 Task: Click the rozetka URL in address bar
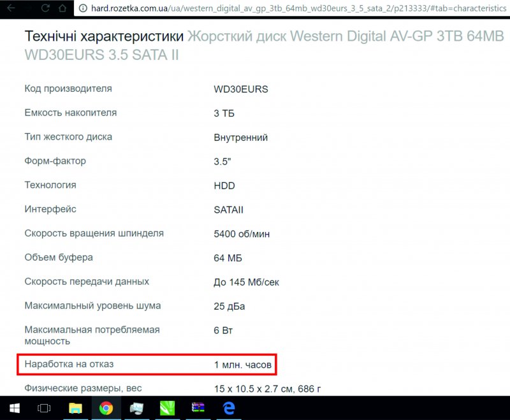point(287,9)
